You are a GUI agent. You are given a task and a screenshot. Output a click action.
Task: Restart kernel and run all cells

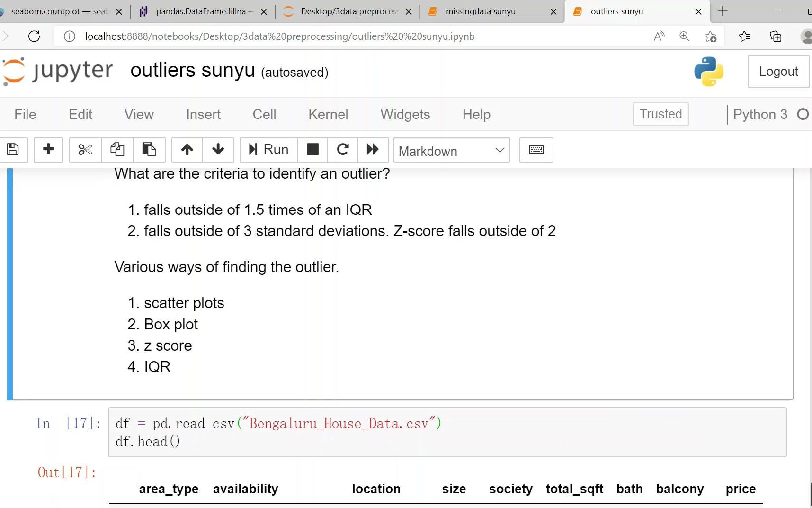(373, 150)
